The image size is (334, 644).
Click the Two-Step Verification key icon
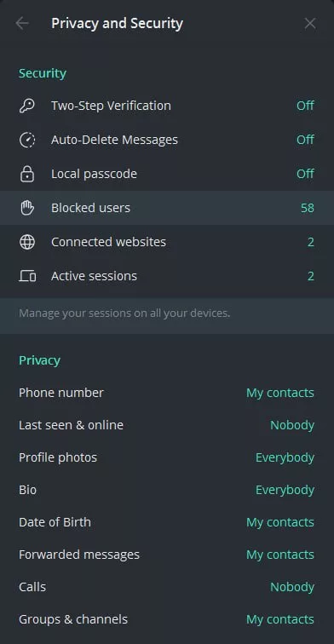click(27, 106)
